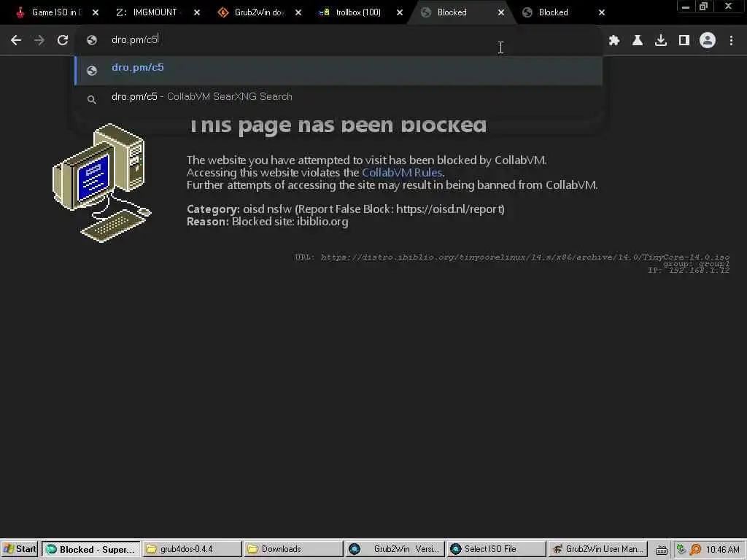Select the dro.pm/c5 URL suggestion
Viewport: 747px width, 560px height.
click(x=338, y=69)
